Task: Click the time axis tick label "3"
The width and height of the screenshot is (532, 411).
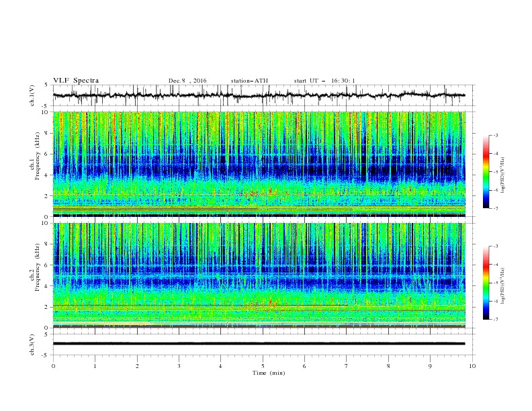Action: (179, 366)
